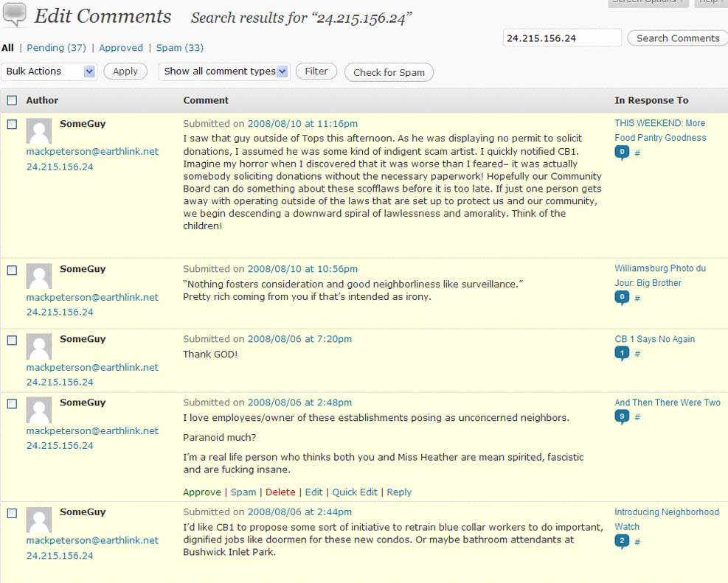This screenshot has width=728, height=583.
Task: Click comment bubble on Williamsburg Photo du Jour
Action: [x=622, y=298]
